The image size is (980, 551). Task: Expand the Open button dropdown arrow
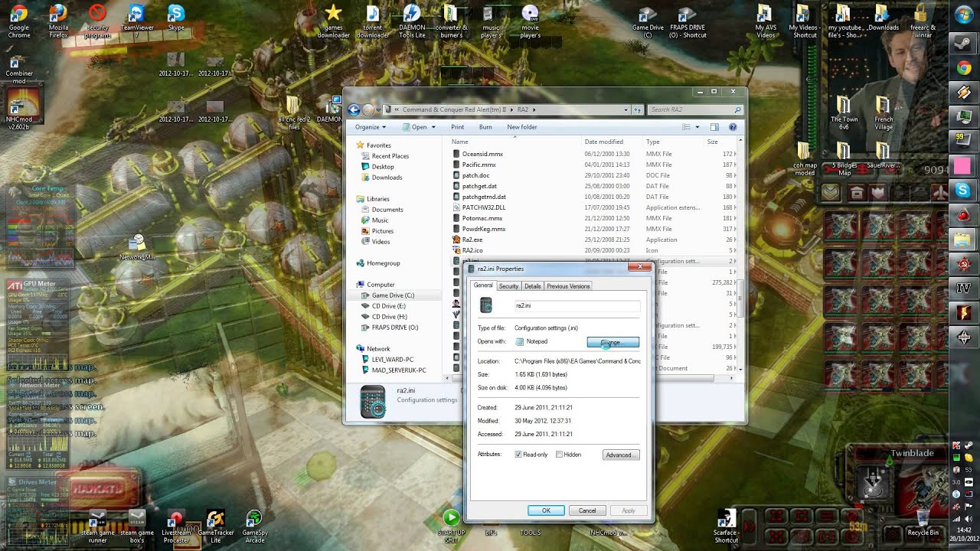pos(433,127)
